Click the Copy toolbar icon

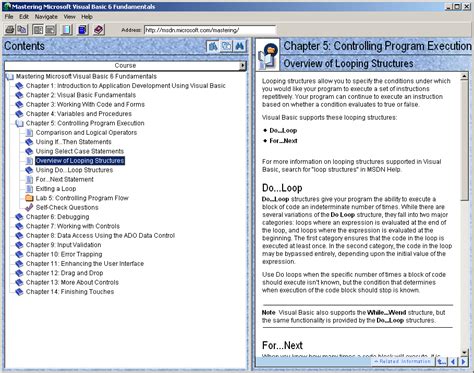22,30
